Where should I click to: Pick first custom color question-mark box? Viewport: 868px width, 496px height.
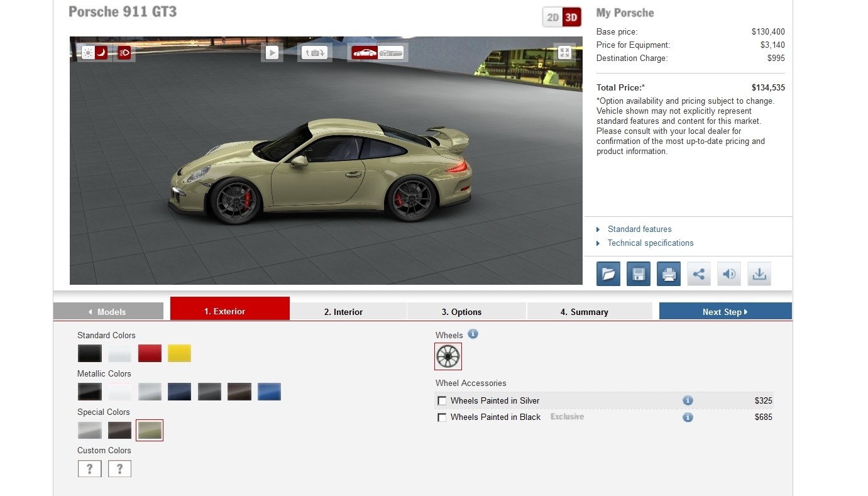coord(89,468)
